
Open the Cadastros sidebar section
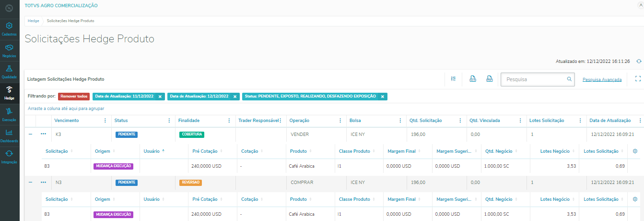click(x=10, y=29)
